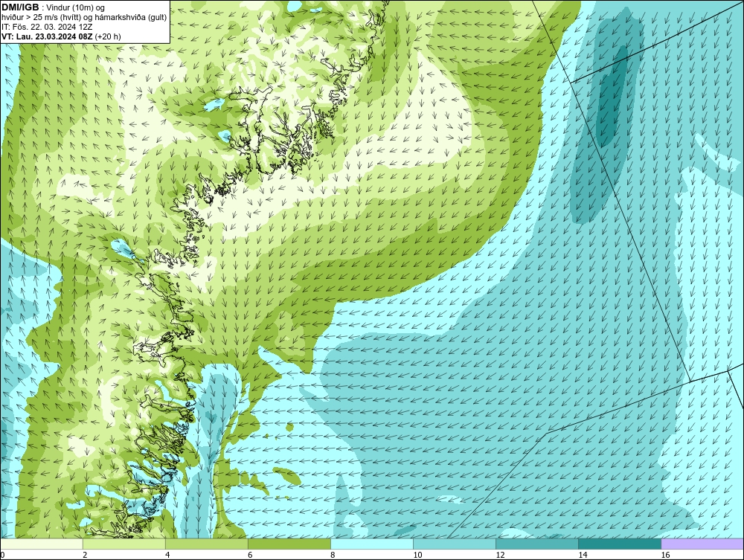Click the legend scale value 4

click(167, 555)
